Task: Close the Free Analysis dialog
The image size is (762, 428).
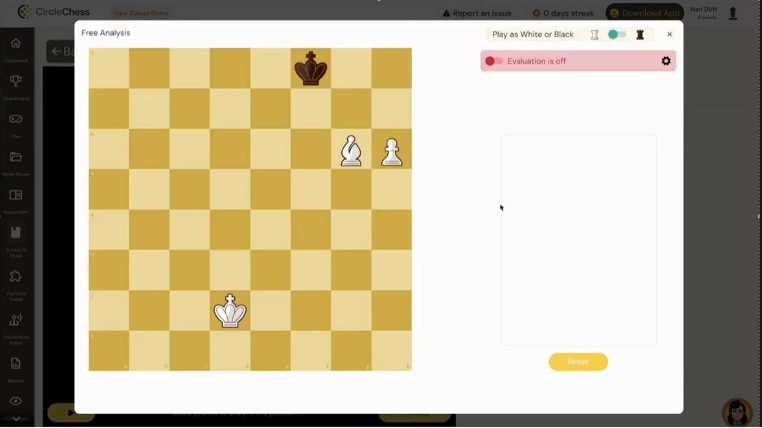Action: [670, 34]
